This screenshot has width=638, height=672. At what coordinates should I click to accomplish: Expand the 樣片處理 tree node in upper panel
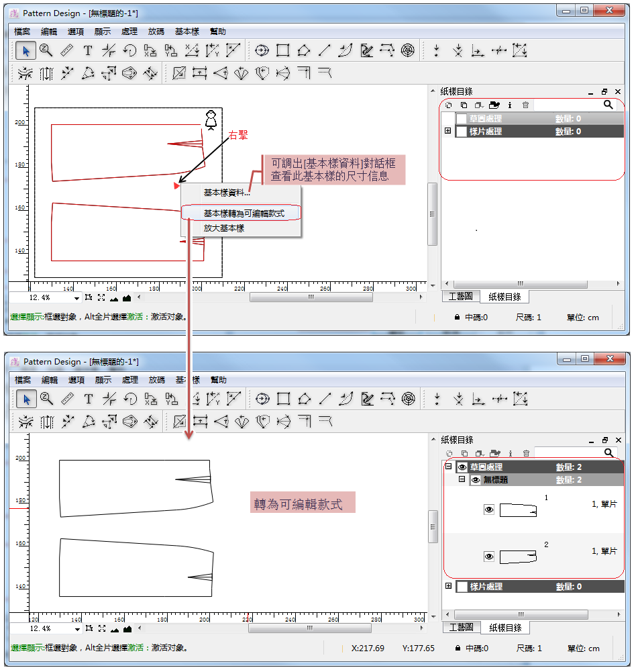447,132
